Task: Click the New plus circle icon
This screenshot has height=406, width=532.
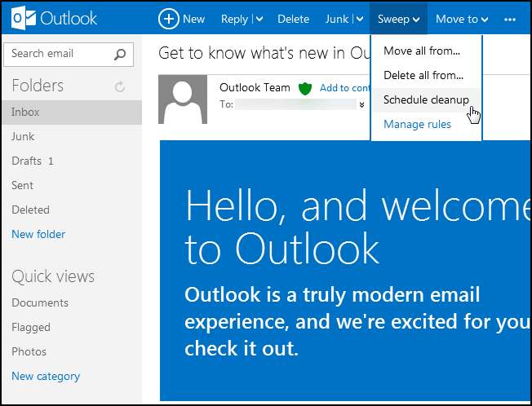Action: pyautogui.click(x=168, y=18)
